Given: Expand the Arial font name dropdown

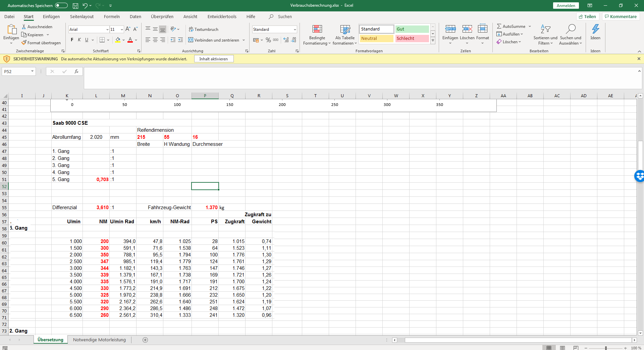Looking at the screenshot, I should click(x=107, y=30).
